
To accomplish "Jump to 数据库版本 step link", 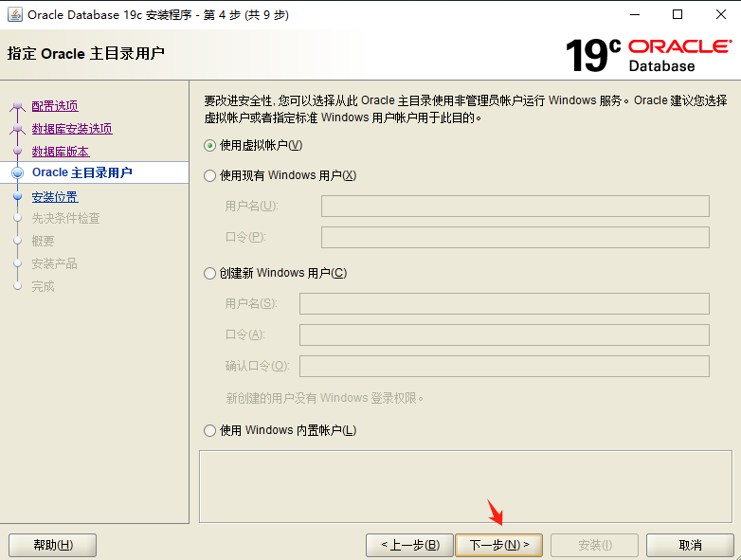I will tap(61, 152).
